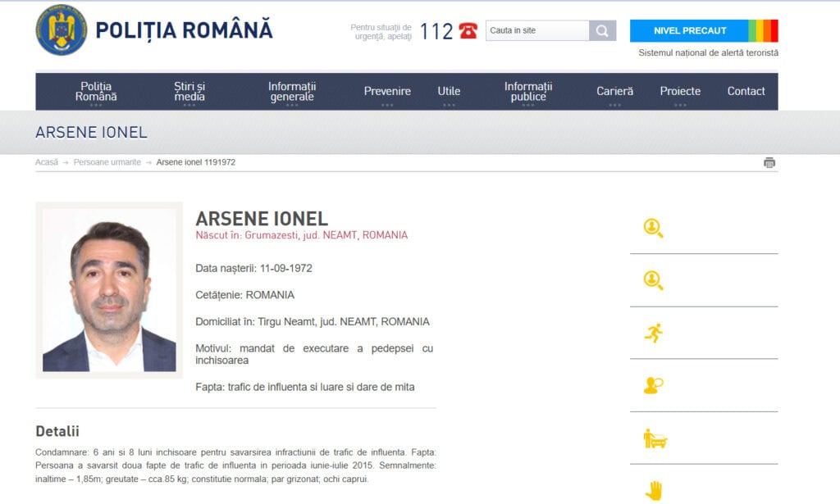Follow the Persoane urmarite breadcrumb link
Screen dimensions: 840x504
click(107, 162)
